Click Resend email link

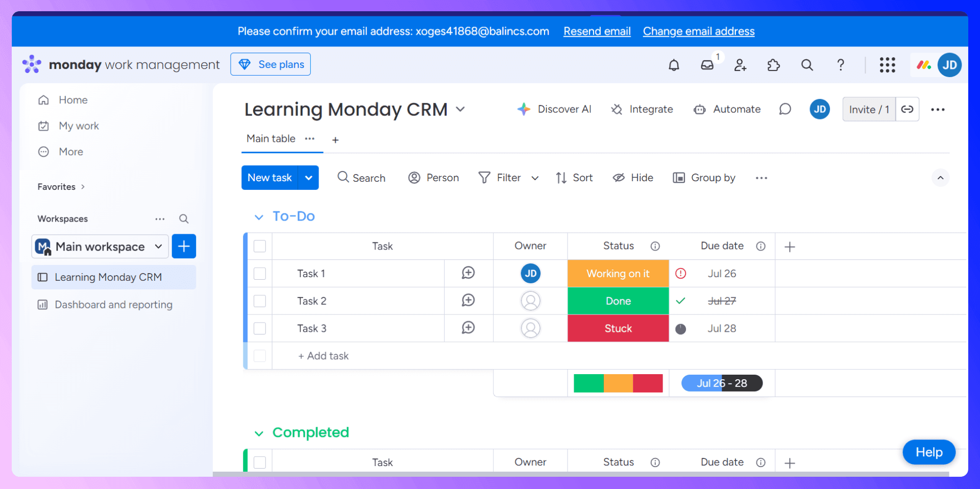click(597, 31)
